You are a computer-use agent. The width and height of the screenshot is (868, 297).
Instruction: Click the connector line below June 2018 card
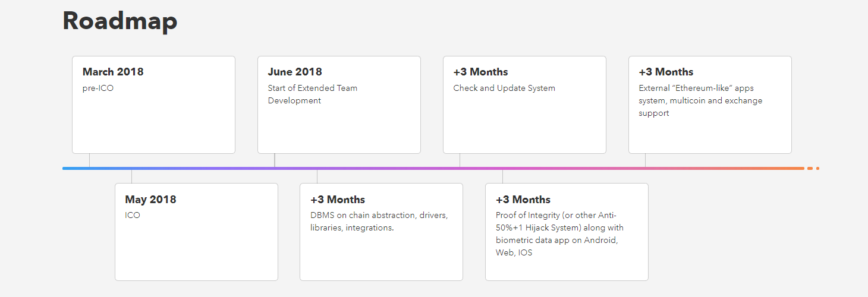pyautogui.click(x=275, y=160)
